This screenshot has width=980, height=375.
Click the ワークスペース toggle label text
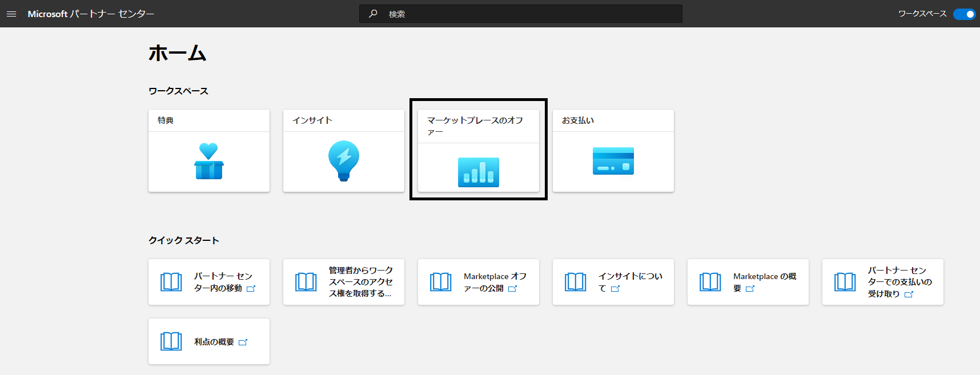coord(922,14)
